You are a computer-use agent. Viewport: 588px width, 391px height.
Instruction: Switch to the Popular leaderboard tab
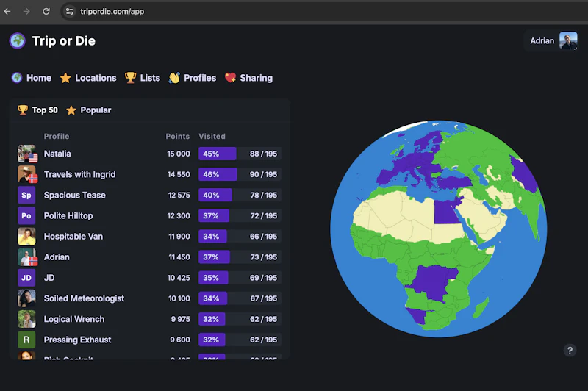(x=88, y=110)
